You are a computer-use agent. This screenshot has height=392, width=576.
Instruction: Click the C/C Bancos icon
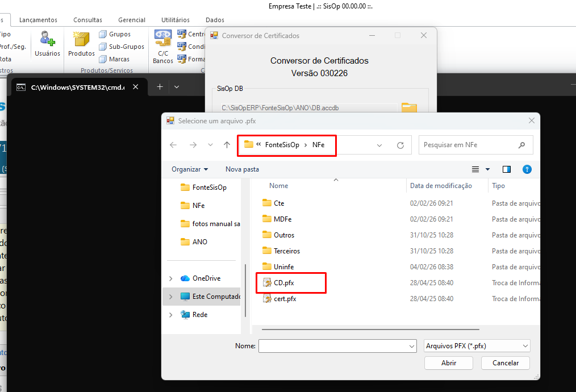point(163,45)
